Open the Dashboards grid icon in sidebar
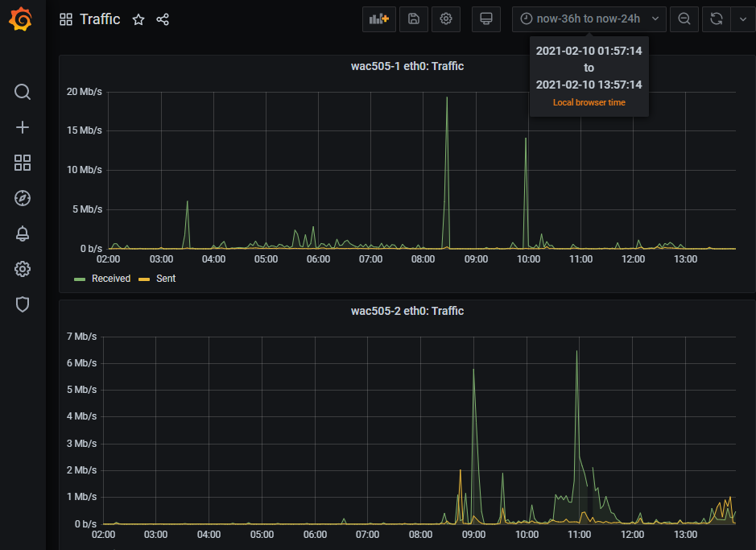This screenshot has height=550, width=756. pos(23,163)
